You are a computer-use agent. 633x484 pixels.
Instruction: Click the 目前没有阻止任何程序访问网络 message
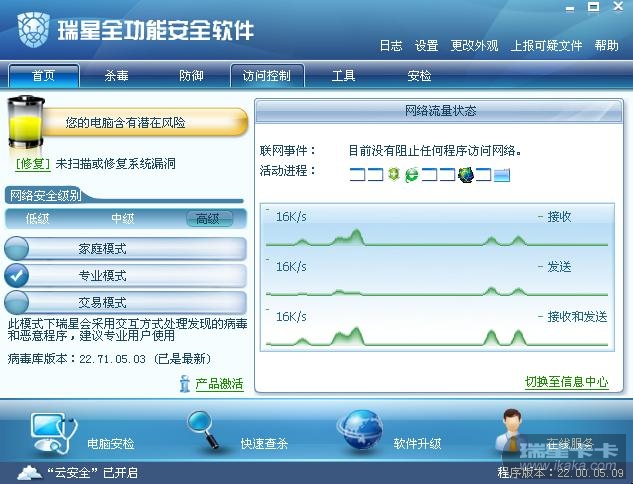435,151
